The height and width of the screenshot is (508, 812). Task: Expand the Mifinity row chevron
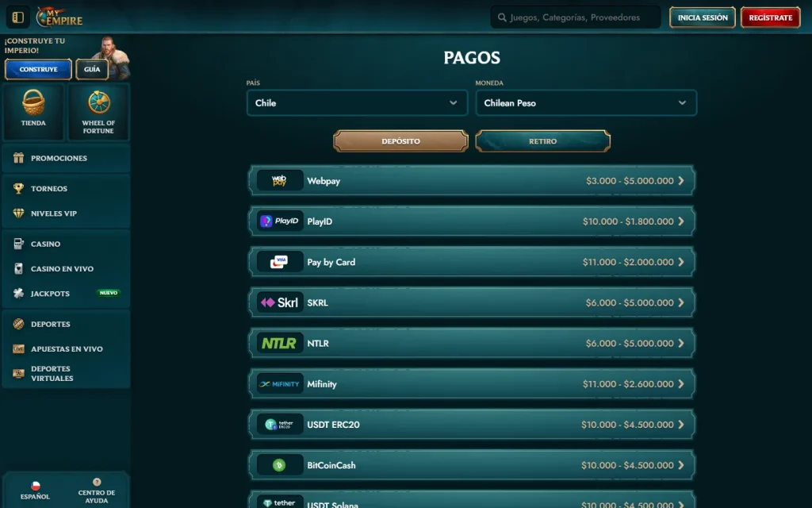point(681,384)
